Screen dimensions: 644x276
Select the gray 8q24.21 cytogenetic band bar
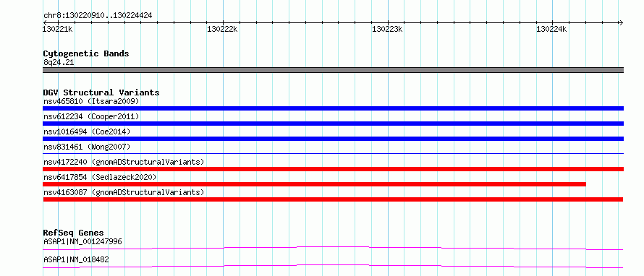click(x=333, y=70)
